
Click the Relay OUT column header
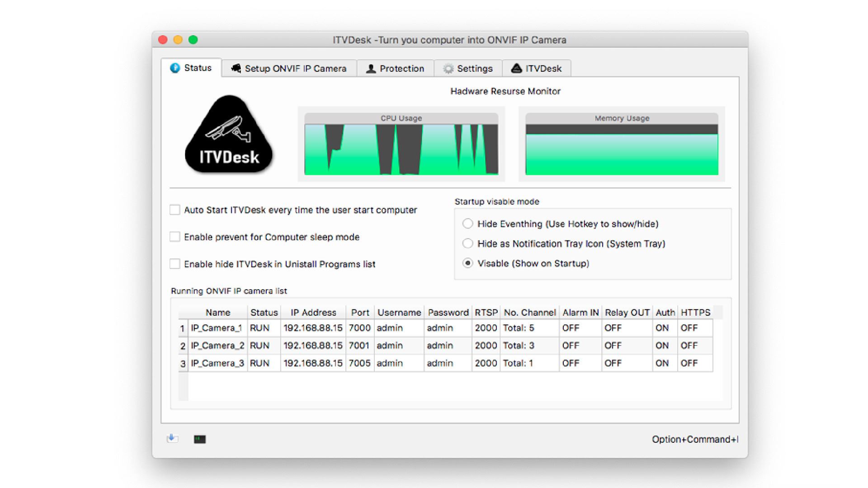627,312
